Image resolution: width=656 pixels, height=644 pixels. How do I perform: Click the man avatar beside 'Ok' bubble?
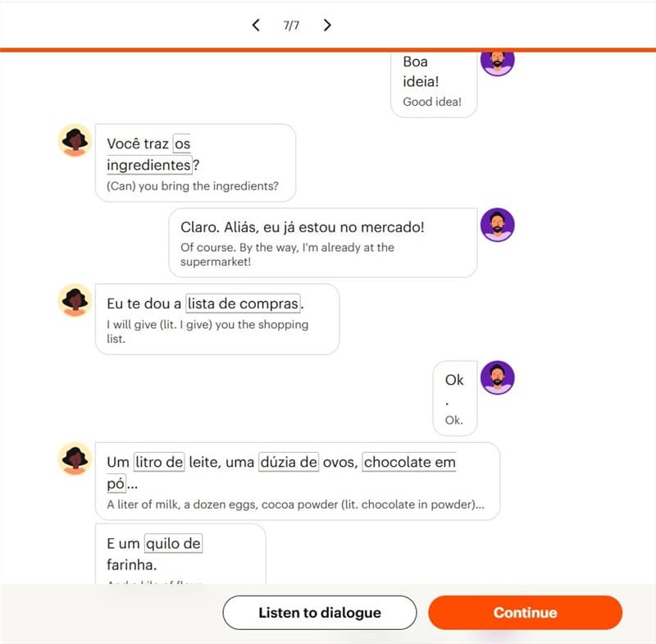pyautogui.click(x=497, y=377)
